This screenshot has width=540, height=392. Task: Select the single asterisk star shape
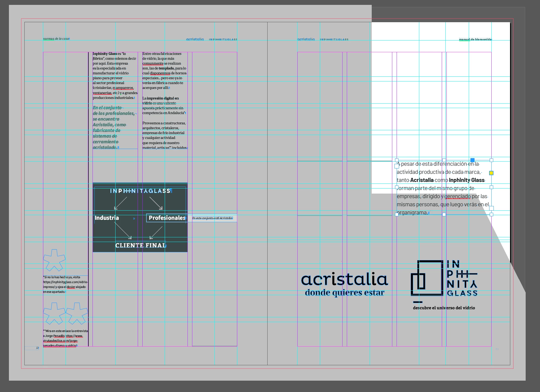pyautogui.click(x=54, y=260)
